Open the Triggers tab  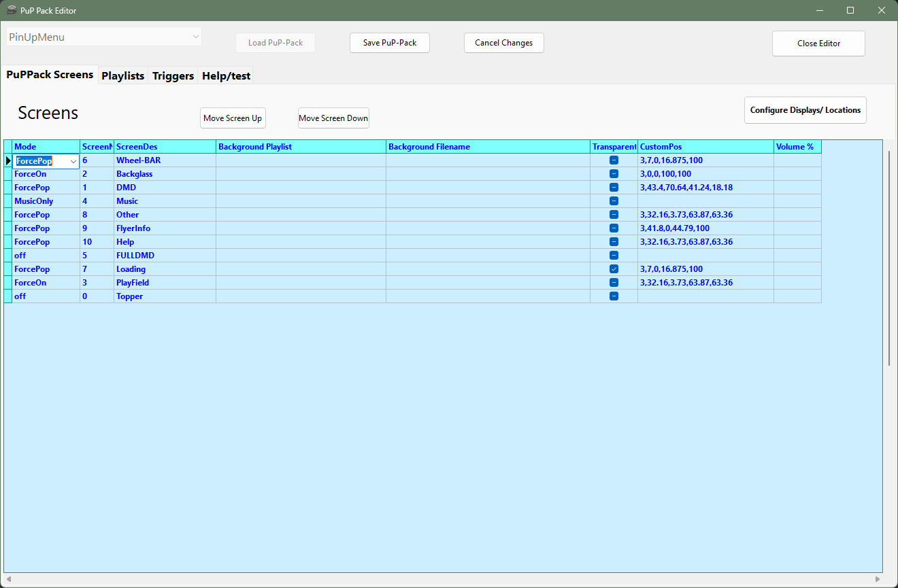tap(173, 76)
